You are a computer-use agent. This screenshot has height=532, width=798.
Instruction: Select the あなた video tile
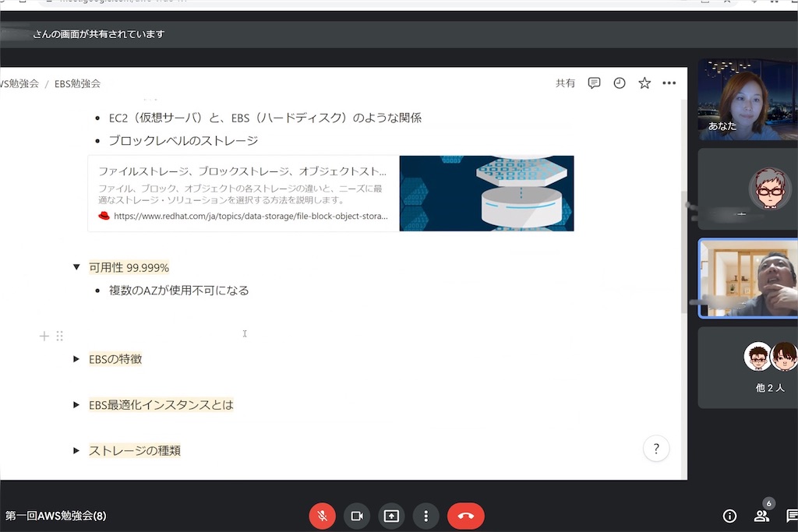[x=747, y=99]
